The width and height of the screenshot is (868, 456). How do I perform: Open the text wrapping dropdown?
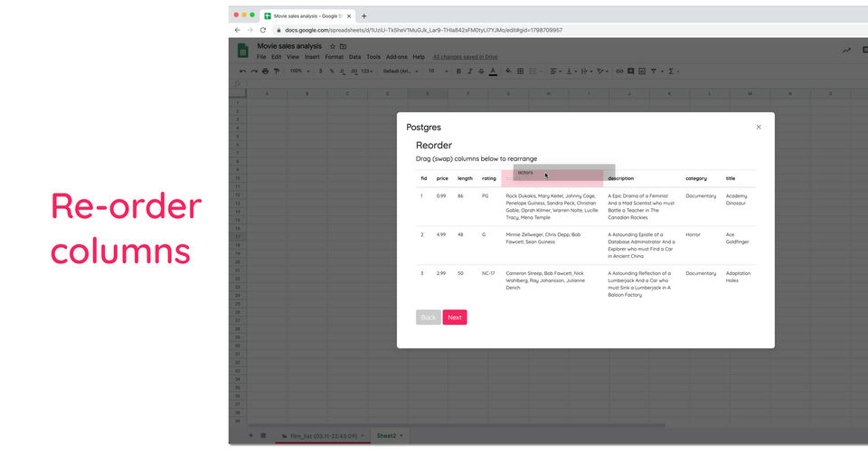point(586,71)
